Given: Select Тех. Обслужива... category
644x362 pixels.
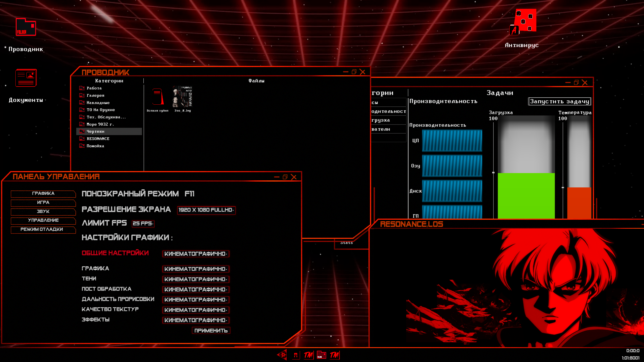Looking at the screenshot, I should pyautogui.click(x=109, y=117).
